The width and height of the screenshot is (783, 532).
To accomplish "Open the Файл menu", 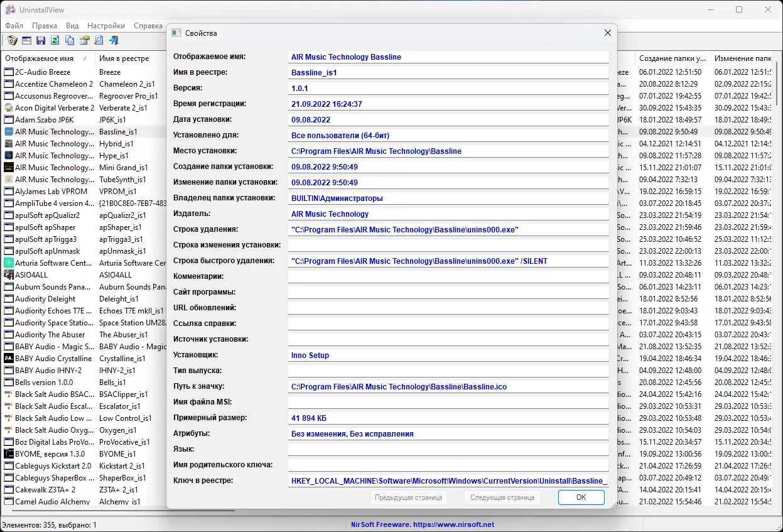I will click(14, 26).
